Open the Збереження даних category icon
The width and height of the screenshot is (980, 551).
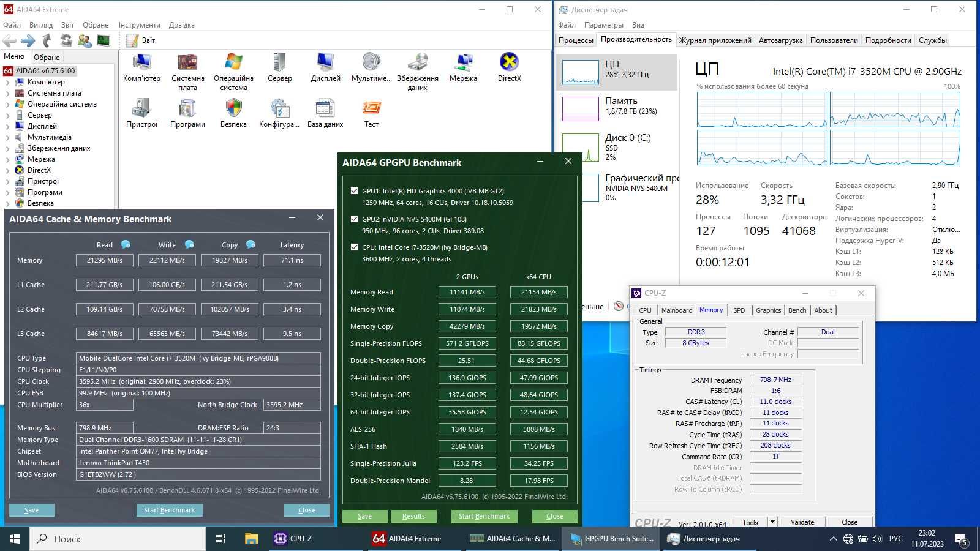point(417,72)
